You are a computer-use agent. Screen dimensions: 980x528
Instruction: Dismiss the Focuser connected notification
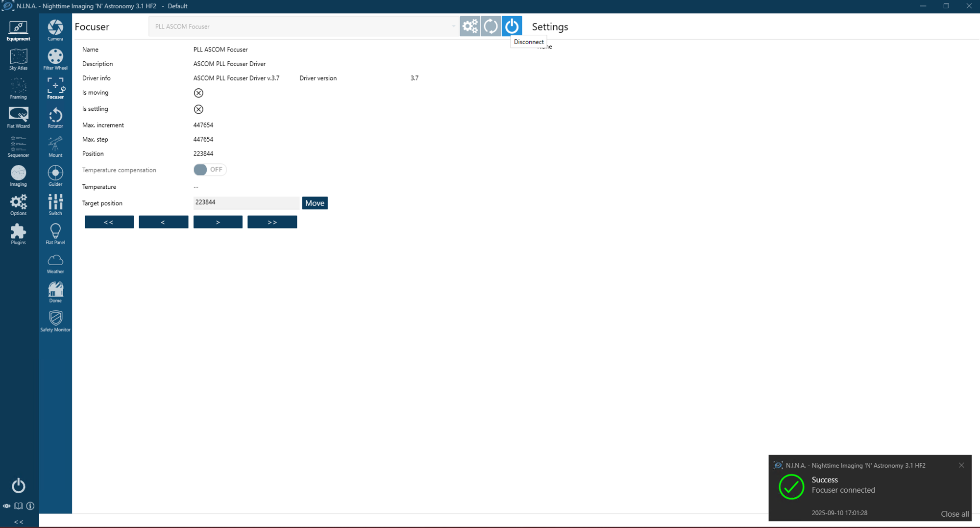point(961,465)
